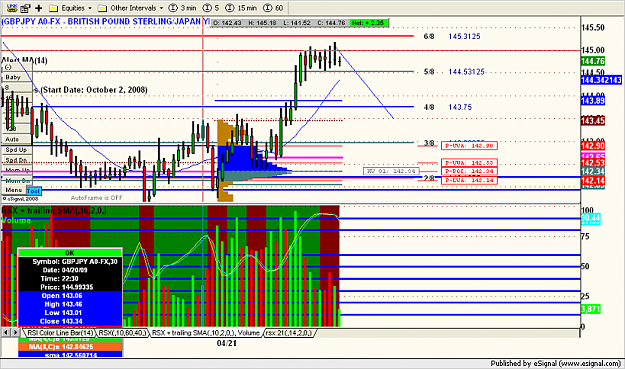Select the RSX(,10,60,40,) tab
The height and width of the screenshot is (369, 625).
coord(122,333)
